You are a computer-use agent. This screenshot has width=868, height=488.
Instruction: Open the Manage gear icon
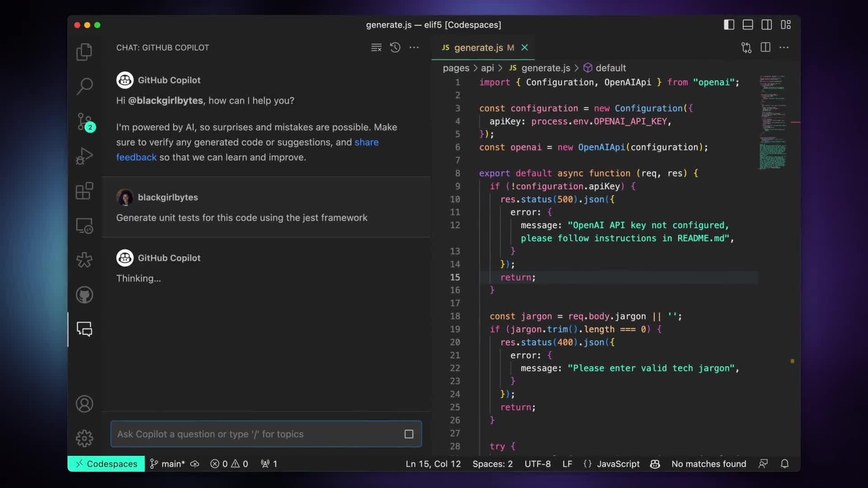[x=84, y=438]
